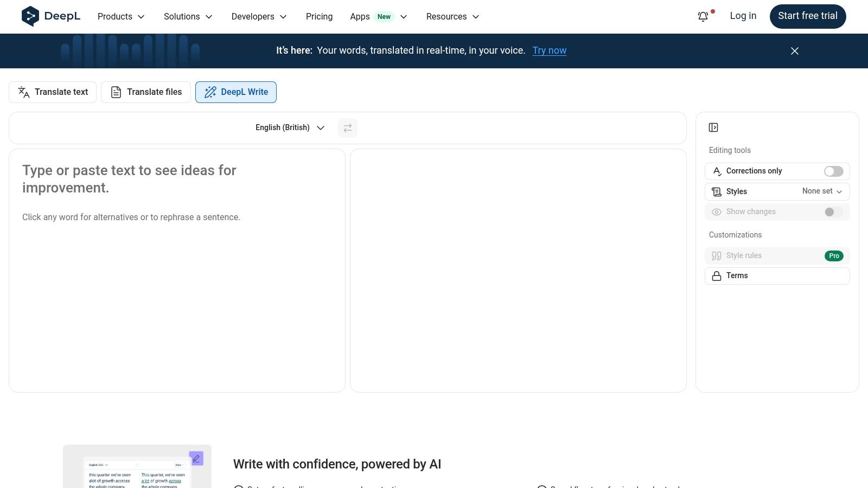Viewport: 868px width, 488px height.
Task: Click "Write with confidence, powered by AI" heading
Action: pyautogui.click(x=337, y=464)
